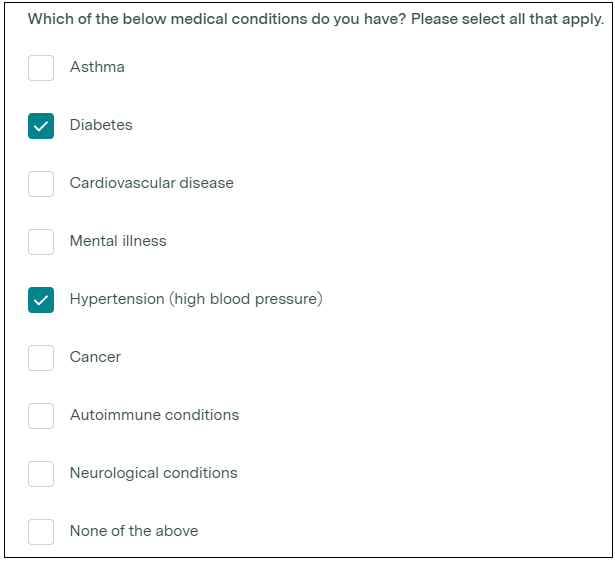Click the medical conditions question heading
The width and height of the screenshot is (615, 561).
click(x=216, y=20)
